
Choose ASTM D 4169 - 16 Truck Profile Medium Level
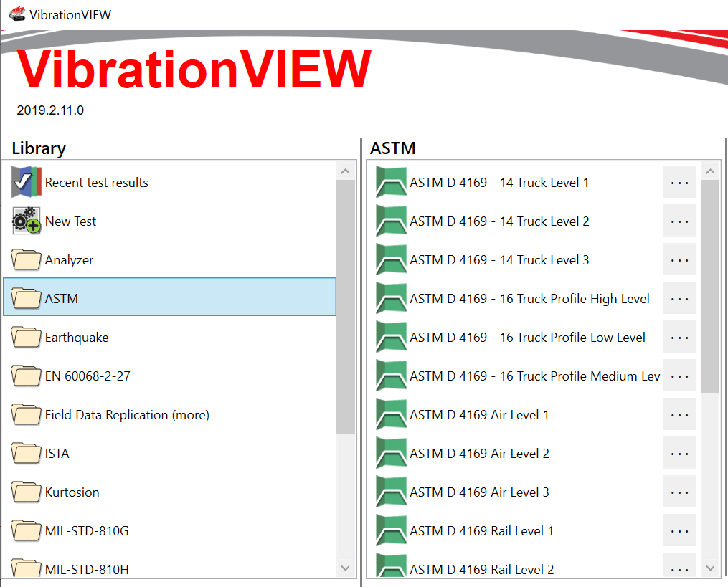(x=535, y=376)
